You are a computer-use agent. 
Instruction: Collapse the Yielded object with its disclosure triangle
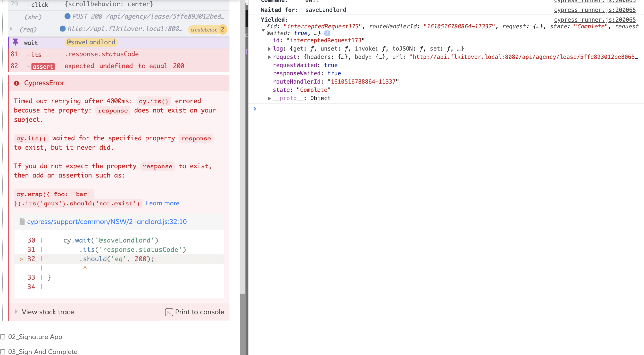(x=263, y=30)
